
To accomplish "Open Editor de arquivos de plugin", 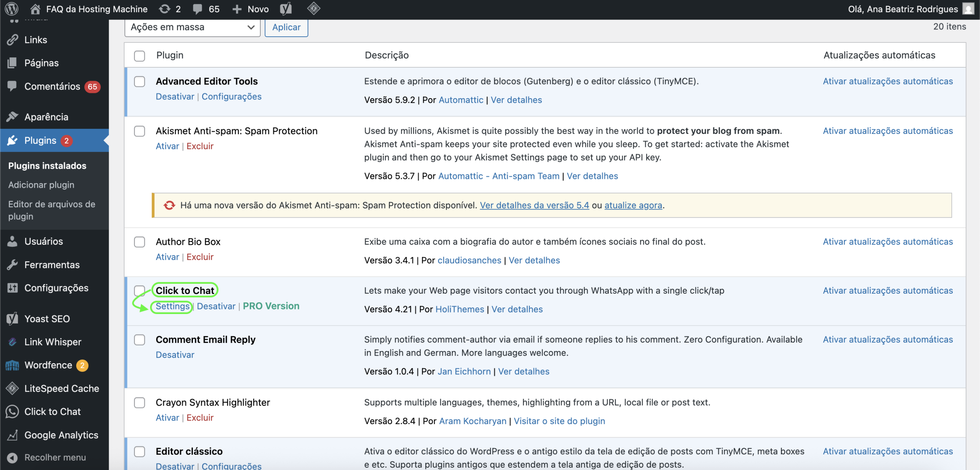I will (52, 210).
